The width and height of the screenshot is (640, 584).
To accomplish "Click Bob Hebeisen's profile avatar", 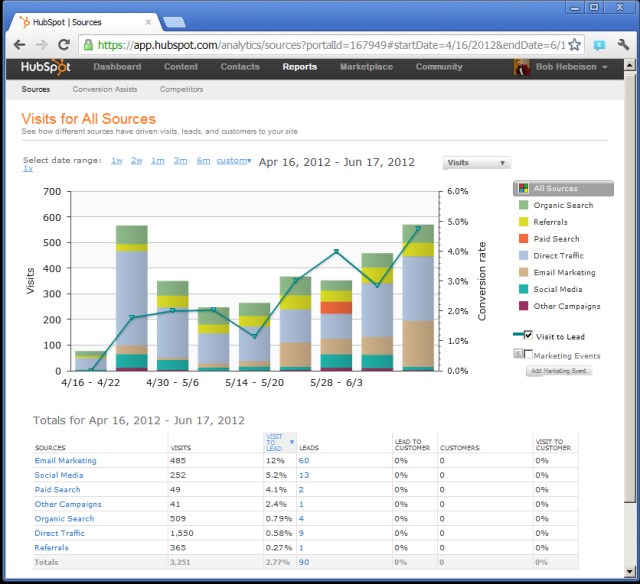I will [x=522, y=67].
